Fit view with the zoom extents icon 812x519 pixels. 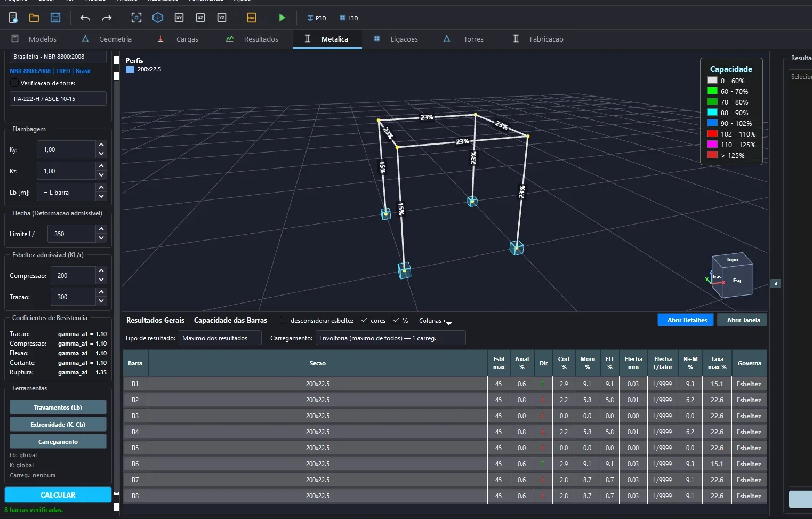136,18
